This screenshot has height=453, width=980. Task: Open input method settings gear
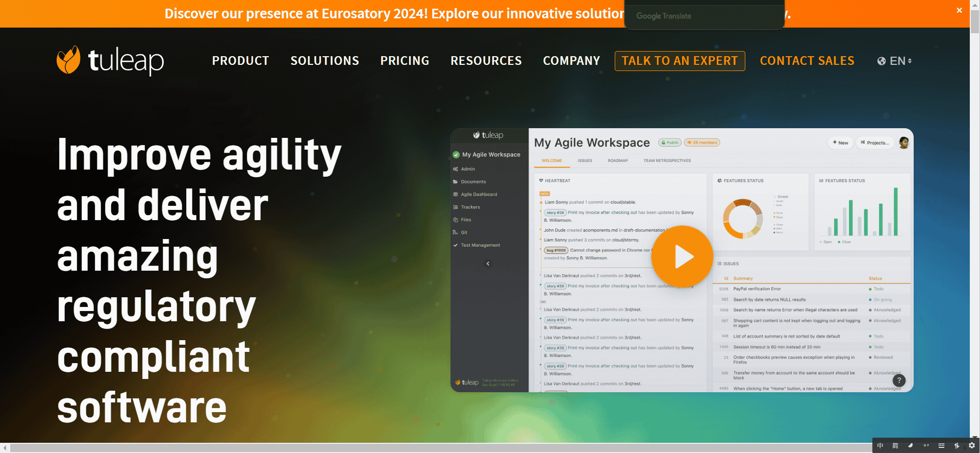tap(972, 445)
